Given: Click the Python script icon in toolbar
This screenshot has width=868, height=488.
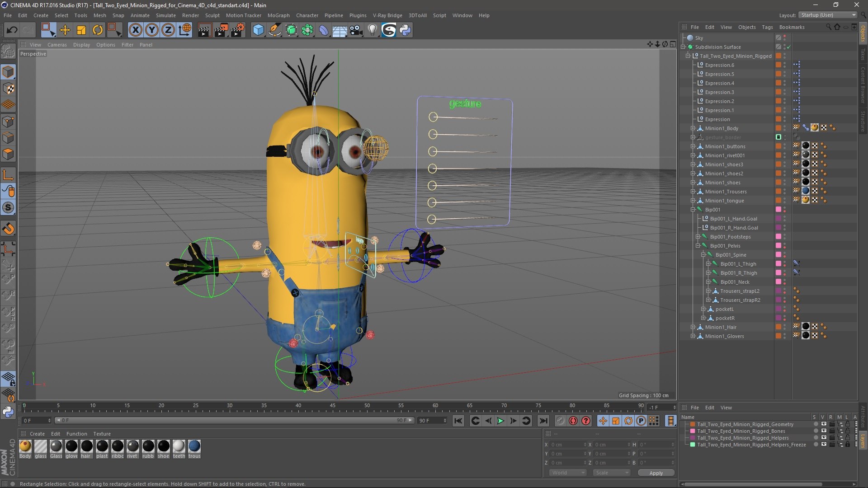Looking at the screenshot, I should [x=405, y=30].
